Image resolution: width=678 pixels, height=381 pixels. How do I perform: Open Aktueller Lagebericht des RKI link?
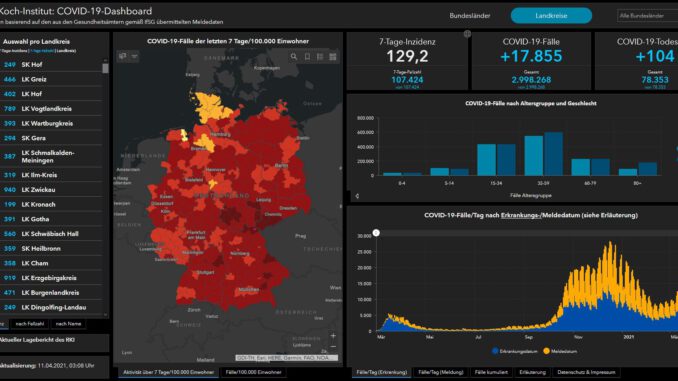(38, 340)
